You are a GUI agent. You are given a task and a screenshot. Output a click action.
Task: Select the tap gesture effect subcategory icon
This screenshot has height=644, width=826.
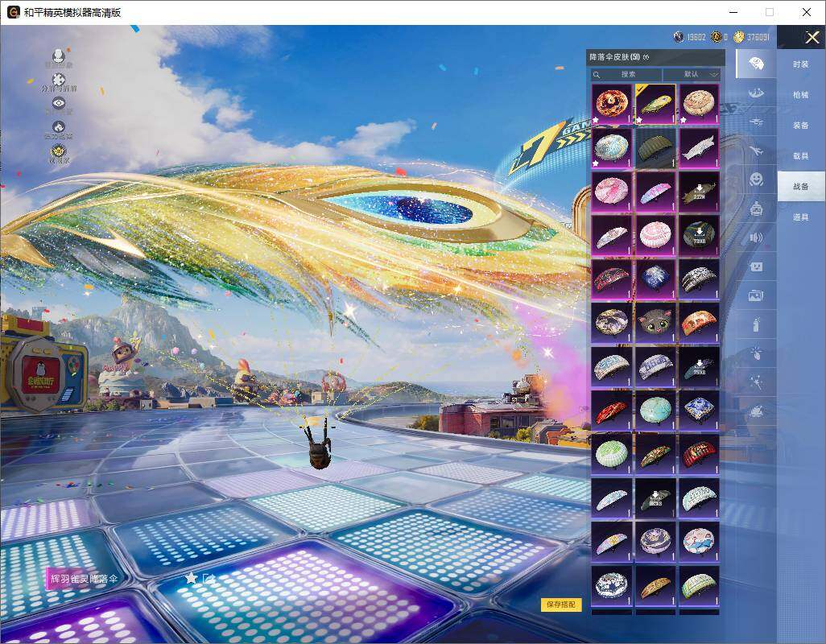(x=756, y=353)
